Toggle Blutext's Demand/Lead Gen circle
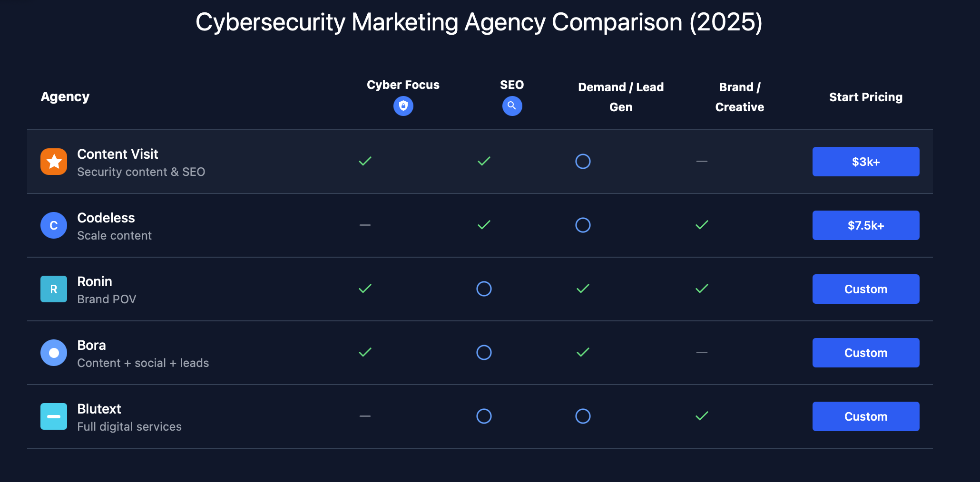This screenshot has width=980, height=482. click(583, 416)
